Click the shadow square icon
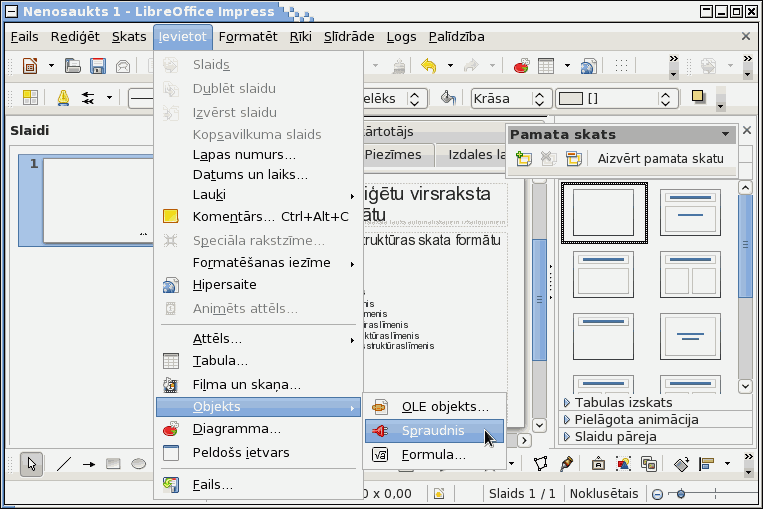763x509 pixels. pyautogui.click(x=698, y=97)
